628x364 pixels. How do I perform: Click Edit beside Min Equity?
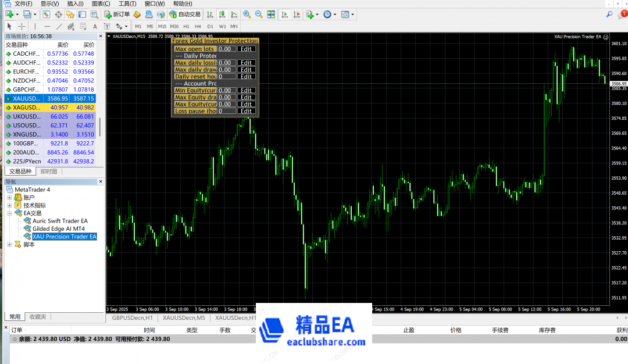(246, 90)
